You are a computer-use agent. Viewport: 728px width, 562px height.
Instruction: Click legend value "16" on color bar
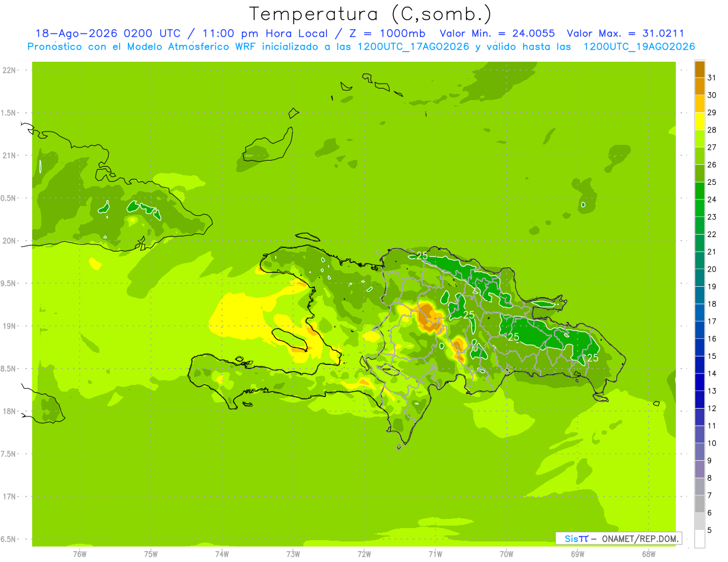point(712,339)
